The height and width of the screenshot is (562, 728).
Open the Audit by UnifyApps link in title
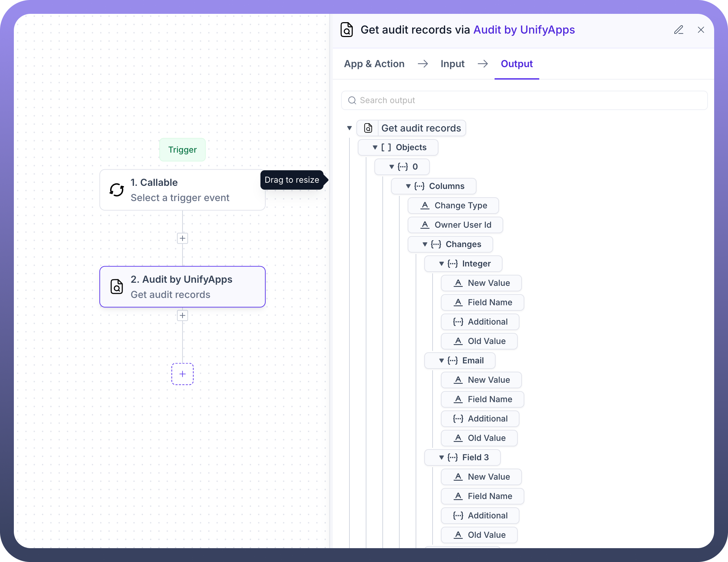[524, 30]
